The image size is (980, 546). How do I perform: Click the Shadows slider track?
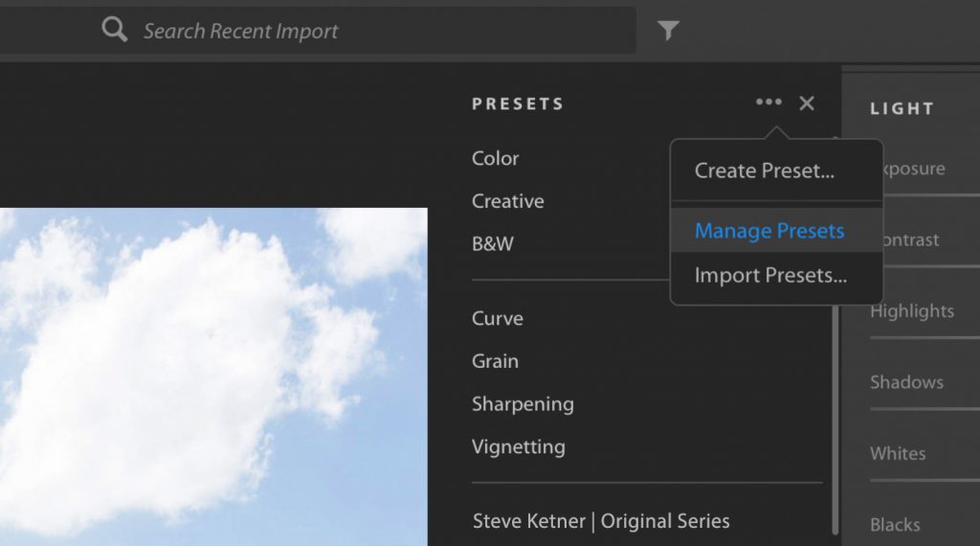924,409
